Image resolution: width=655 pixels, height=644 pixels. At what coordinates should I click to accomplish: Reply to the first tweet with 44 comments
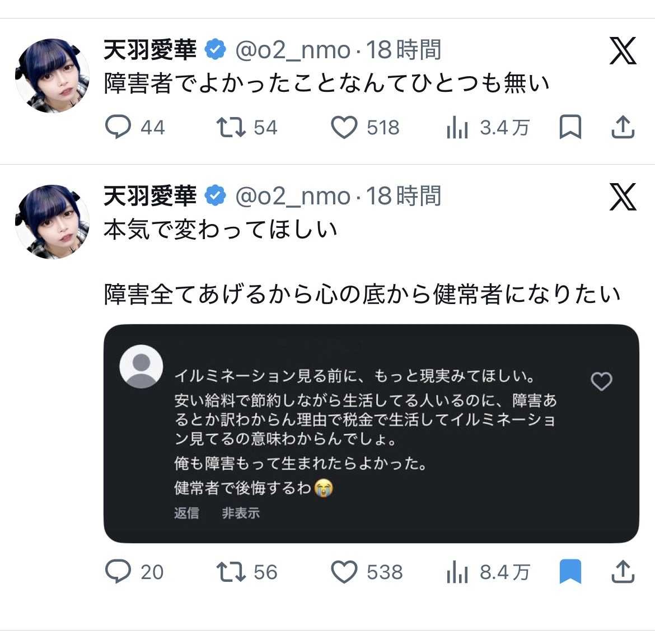[118, 127]
